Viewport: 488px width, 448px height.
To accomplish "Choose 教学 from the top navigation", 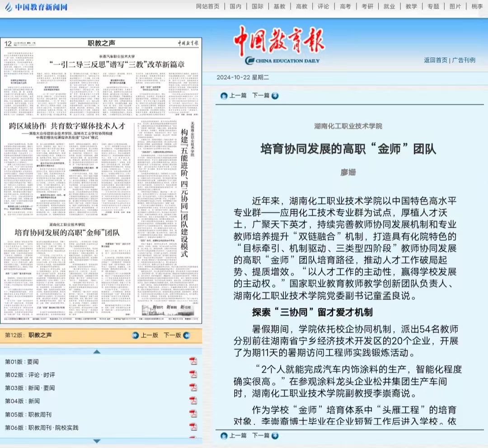I will point(411,6).
